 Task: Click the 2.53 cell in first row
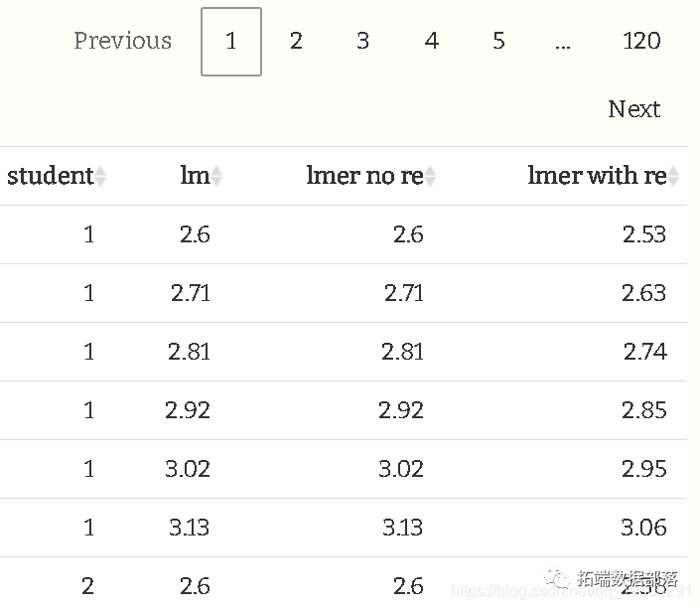pyautogui.click(x=644, y=234)
